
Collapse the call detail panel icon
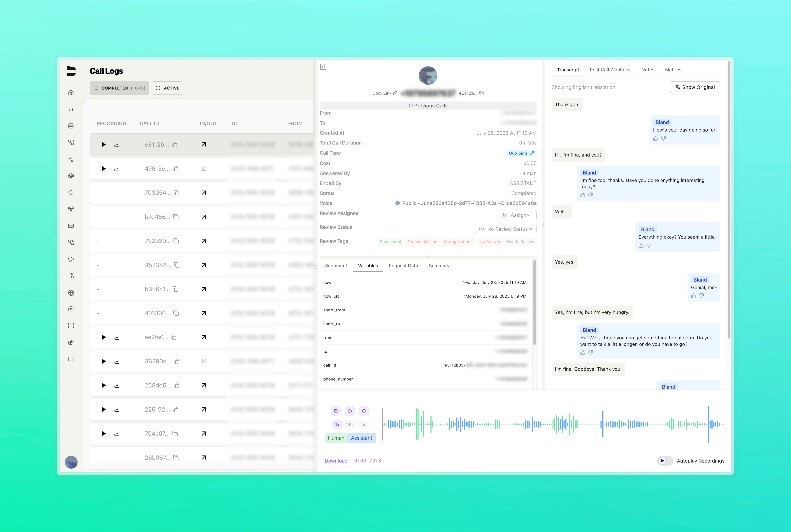click(323, 67)
